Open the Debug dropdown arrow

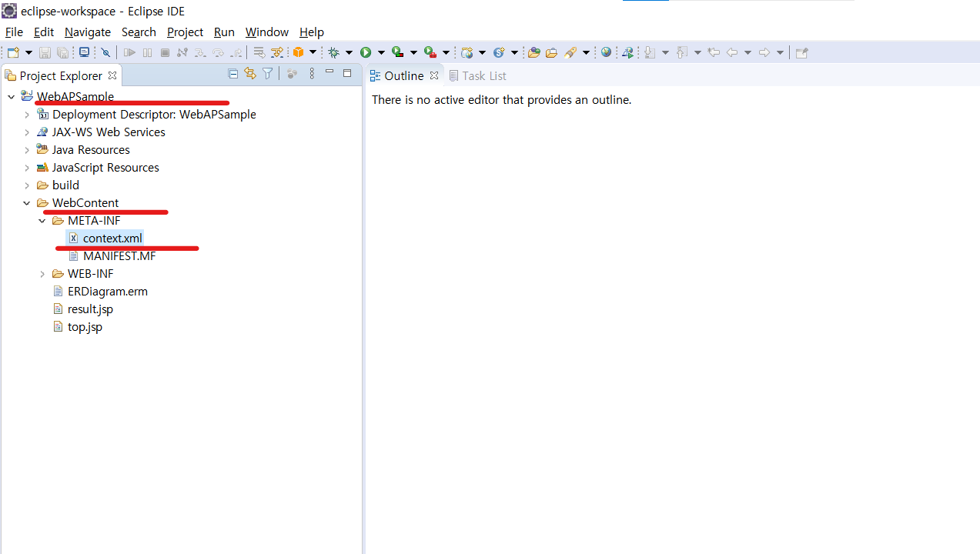pos(349,52)
